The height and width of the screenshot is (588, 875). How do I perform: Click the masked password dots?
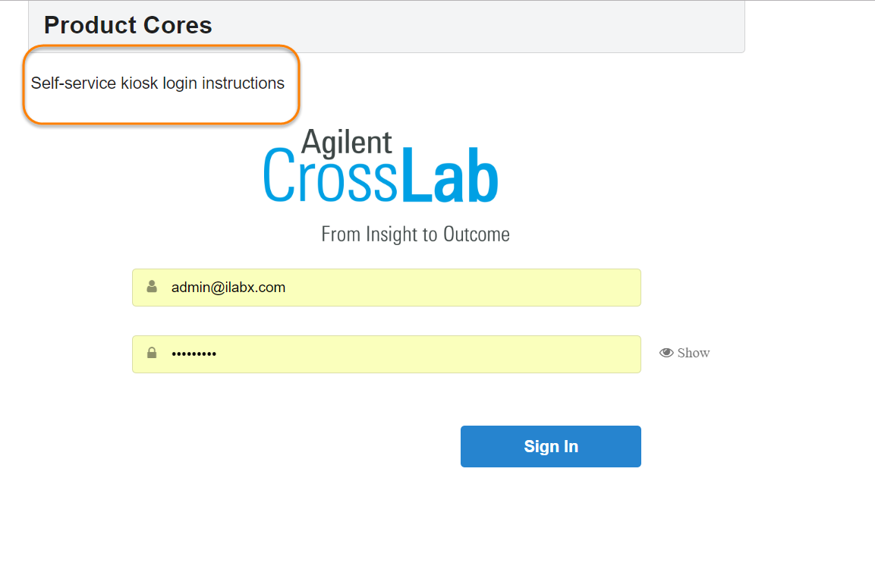click(194, 354)
